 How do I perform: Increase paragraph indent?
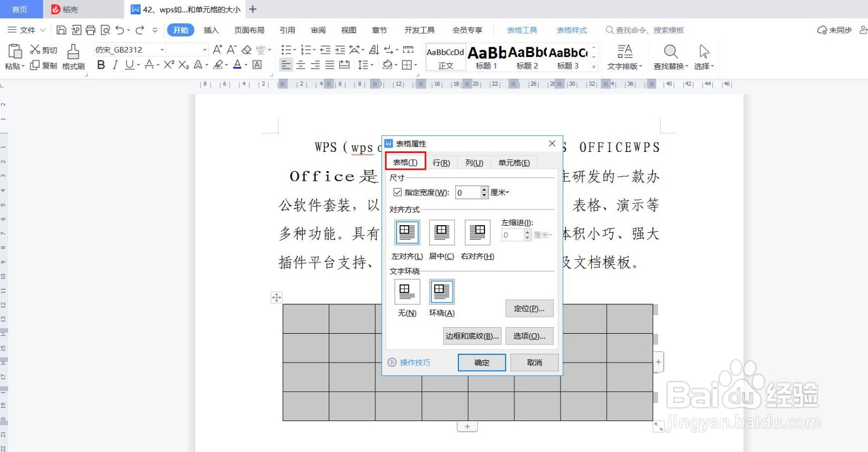340,49
